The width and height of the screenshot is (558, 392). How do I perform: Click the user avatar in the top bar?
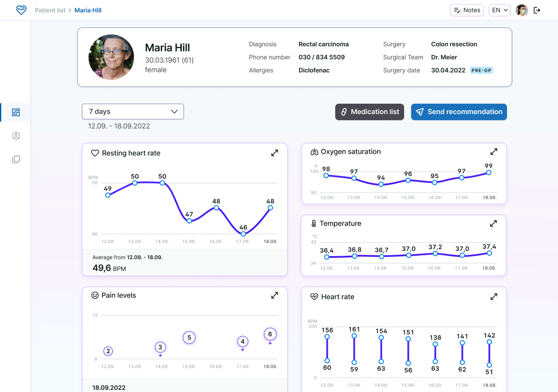coord(521,10)
